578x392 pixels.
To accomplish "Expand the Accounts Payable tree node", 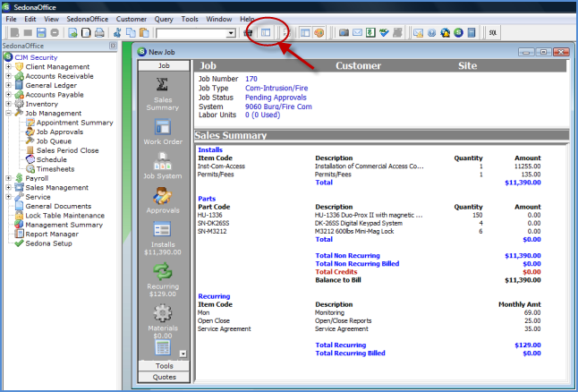I will tap(8, 94).
